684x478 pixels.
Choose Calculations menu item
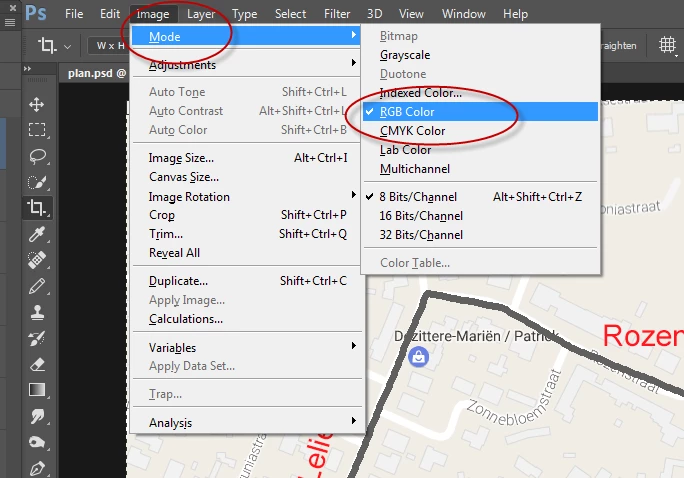pyautogui.click(x=248, y=319)
